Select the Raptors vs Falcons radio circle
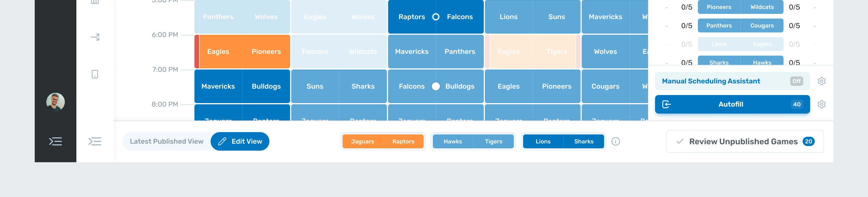 436,17
